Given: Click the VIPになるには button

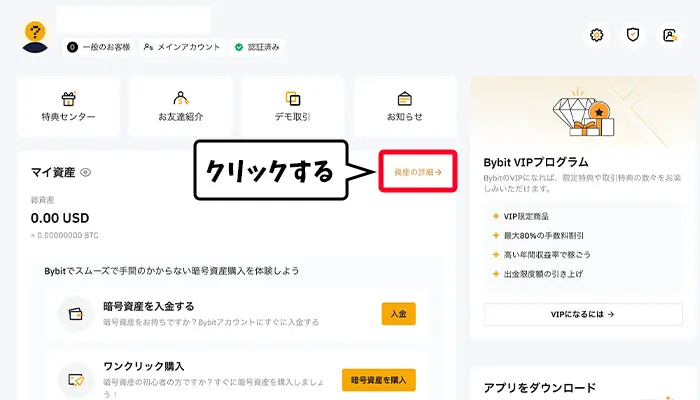Looking at the screenshot, I should [x=583, y=314].
